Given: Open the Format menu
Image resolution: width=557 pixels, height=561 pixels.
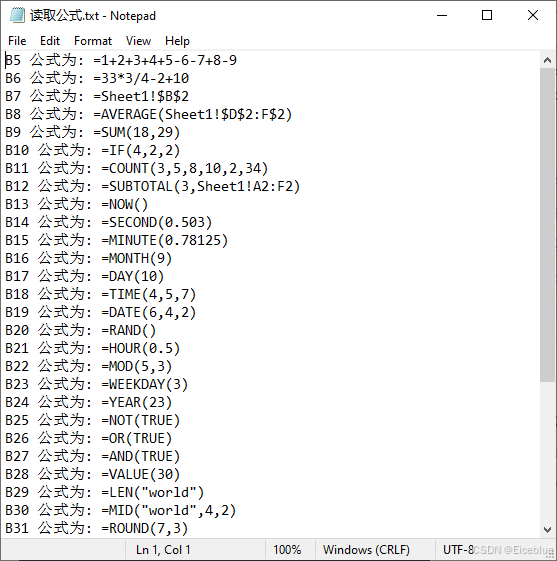Looking at the screenshot, I should pos(93,41).
